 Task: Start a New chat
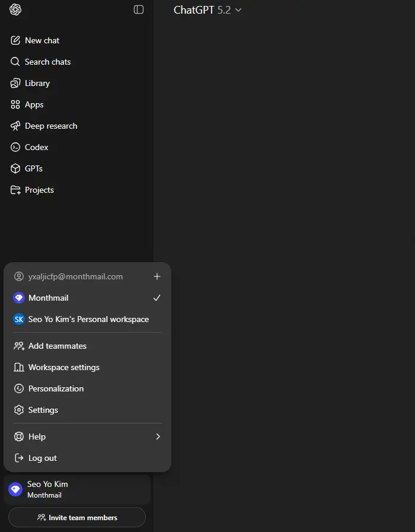(76, 40)
